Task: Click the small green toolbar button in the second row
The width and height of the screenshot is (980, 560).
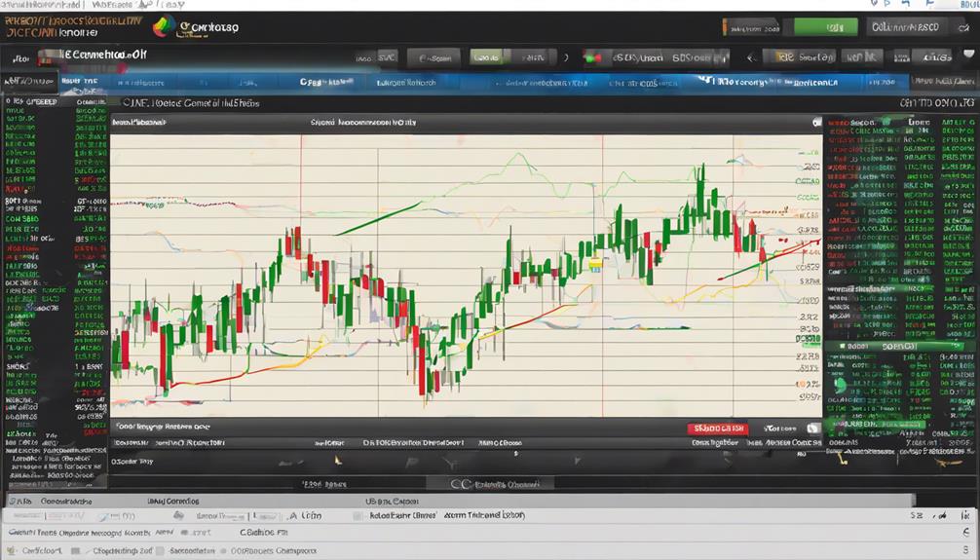Action: click(486, 57)
